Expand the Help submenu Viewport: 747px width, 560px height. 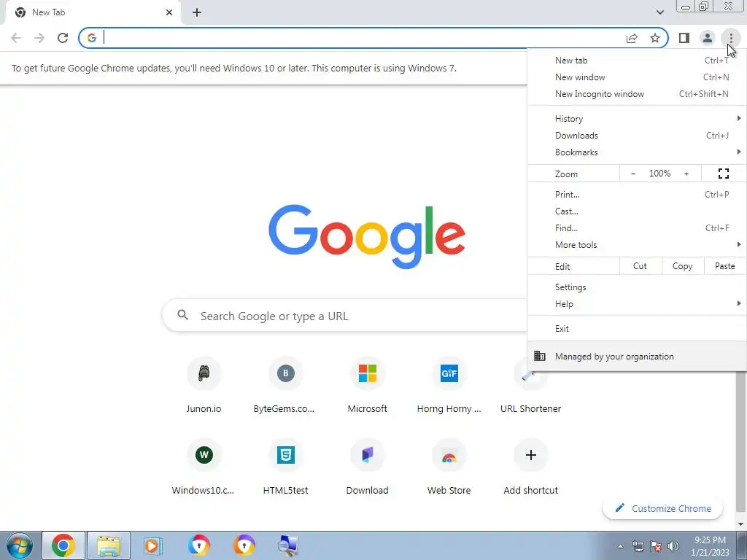637,304
